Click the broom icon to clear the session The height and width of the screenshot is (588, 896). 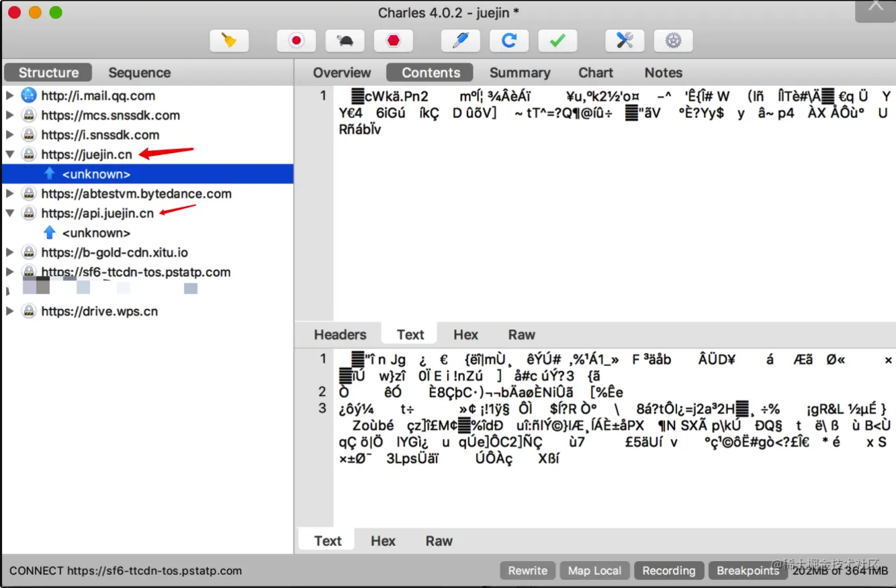click(229, 41)
